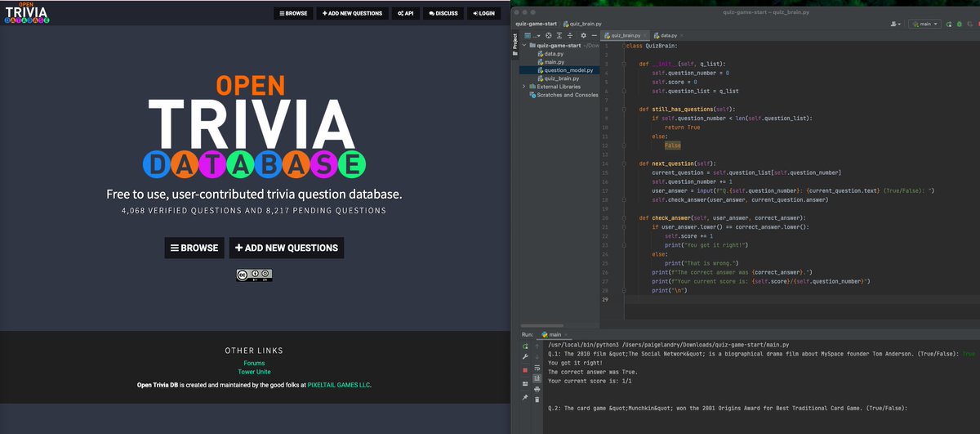The width and height of the screenshot is (980, 434).
Task: Click Collapse All icon in Project toolbar
Action: click(570, 36)
